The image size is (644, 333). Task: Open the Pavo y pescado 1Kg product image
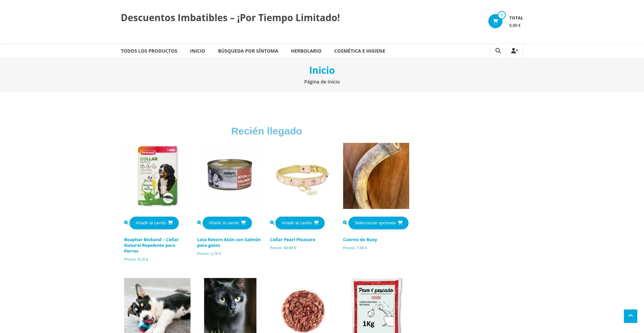[376, 306]
